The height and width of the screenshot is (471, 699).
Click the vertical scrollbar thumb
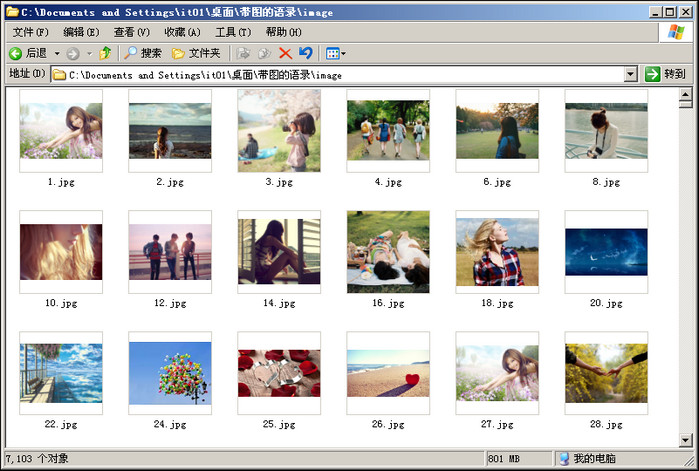[686, 104]
